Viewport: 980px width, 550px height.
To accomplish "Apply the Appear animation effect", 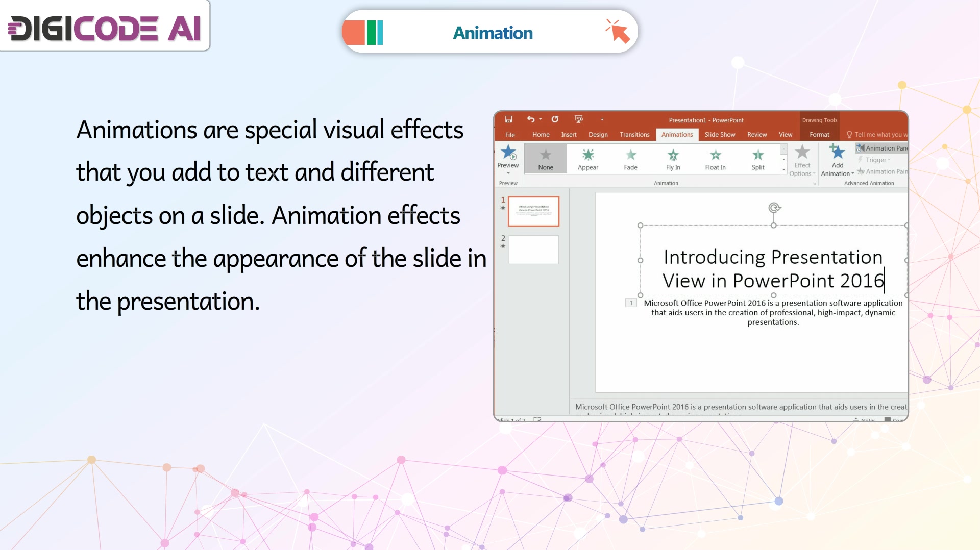I will click(x=588, y=159).
